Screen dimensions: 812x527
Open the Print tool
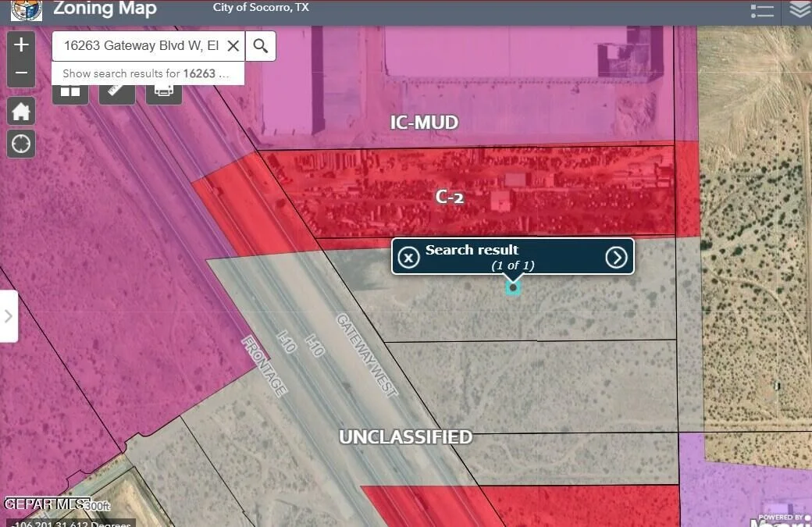tap(164, 91)
